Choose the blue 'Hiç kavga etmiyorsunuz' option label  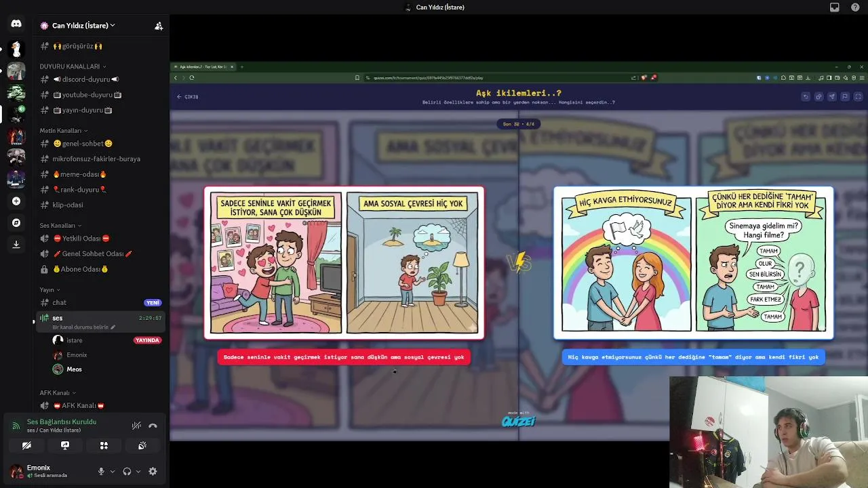(693, 357)
